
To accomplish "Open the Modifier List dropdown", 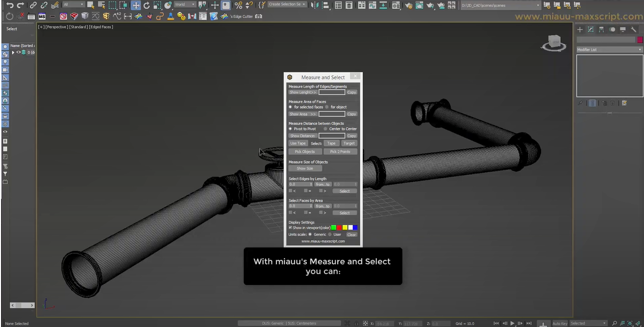I will click(x=609, y=50).
